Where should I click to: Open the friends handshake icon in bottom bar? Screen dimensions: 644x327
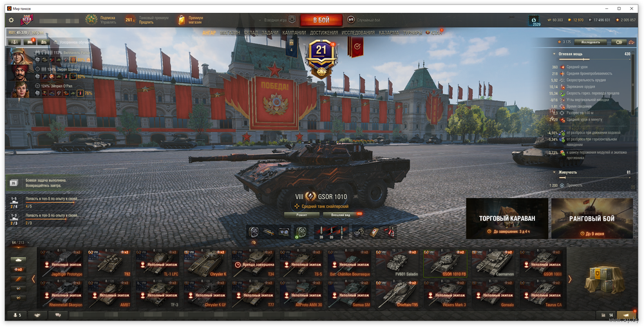[x=37, y=315]
